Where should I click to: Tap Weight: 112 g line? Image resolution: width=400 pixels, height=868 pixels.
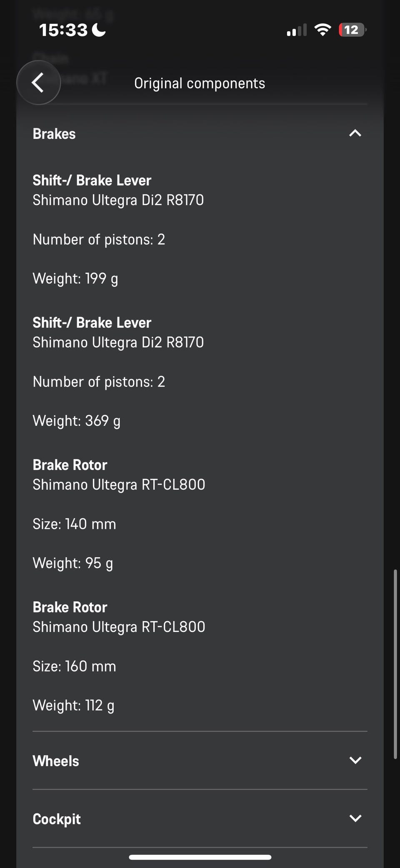[x=73, y=705]
